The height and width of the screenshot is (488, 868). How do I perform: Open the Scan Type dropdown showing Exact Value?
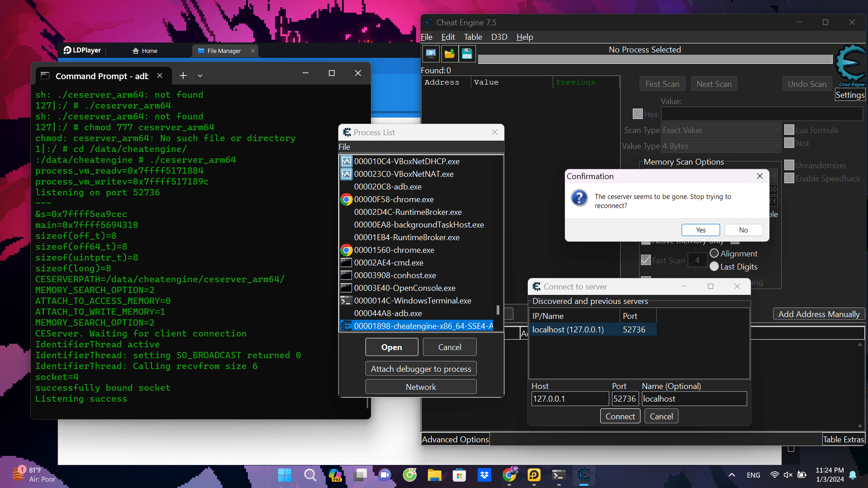(x=721, y=130)
